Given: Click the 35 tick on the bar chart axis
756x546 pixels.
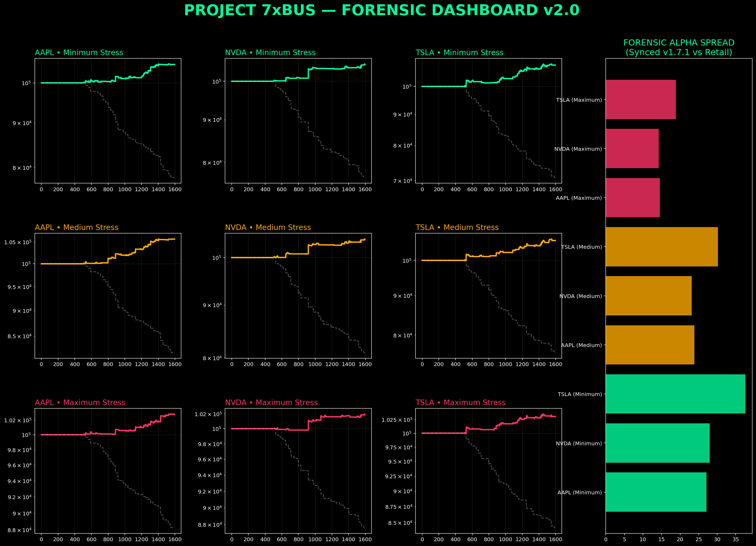Looking at the screenshot, I should [736, 539].
